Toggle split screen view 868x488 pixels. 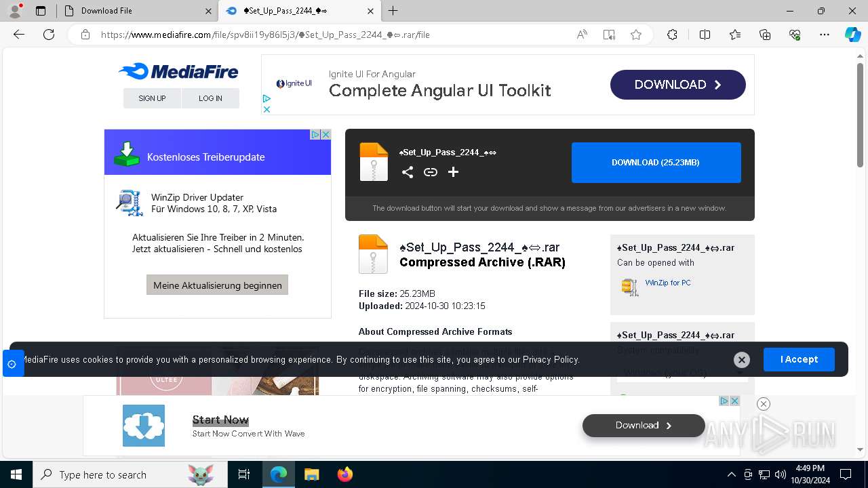[x=705, y=35]
